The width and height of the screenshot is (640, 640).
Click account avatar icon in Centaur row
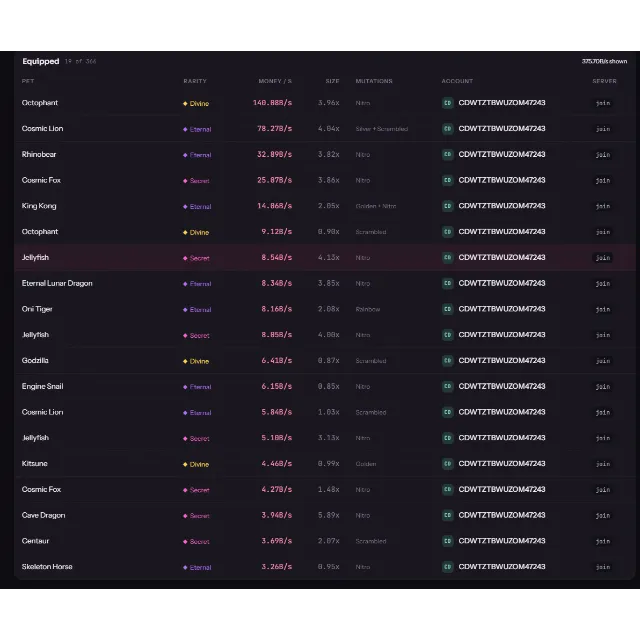click(447, 541)
